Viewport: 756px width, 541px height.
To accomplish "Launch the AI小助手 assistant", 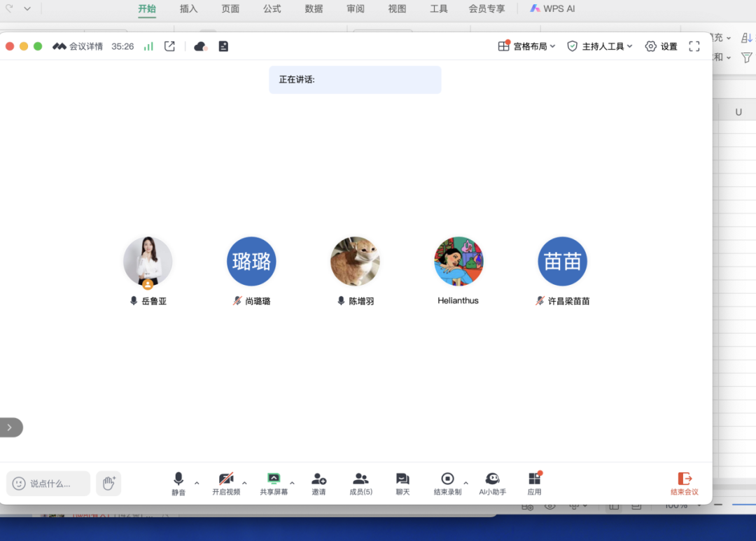I will pyautogui.click(x=492, y=483).
